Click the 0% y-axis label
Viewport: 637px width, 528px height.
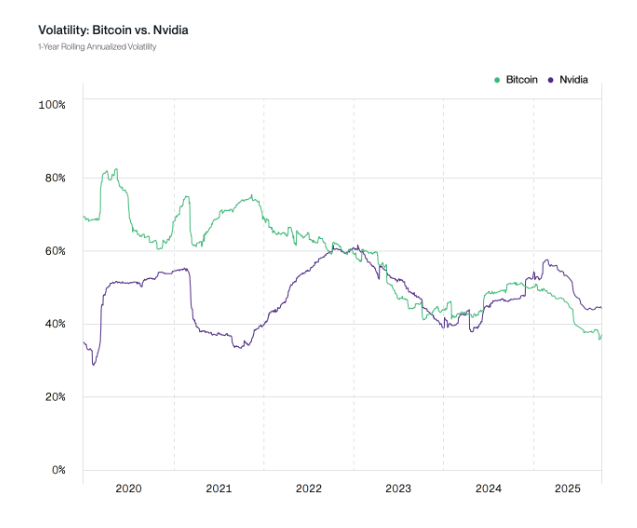click(x=57, y=470)
